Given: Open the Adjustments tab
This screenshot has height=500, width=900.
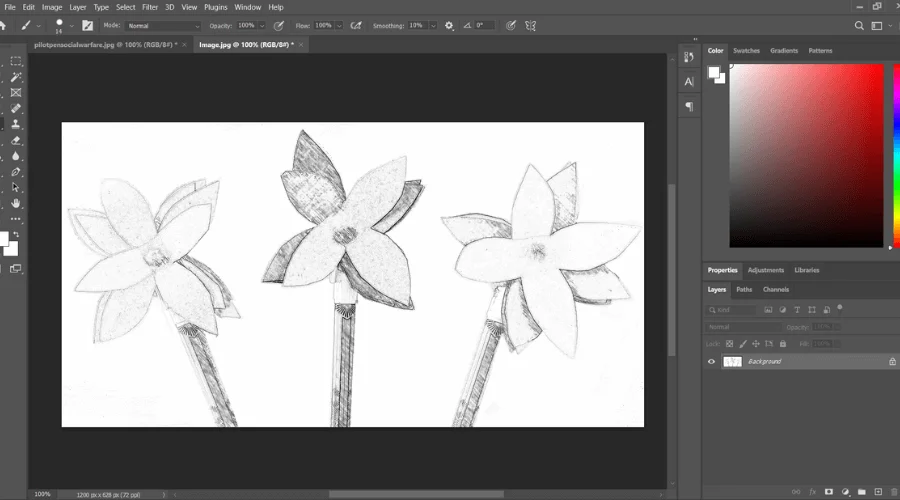Looking at the screenshot, I should 766,270.
